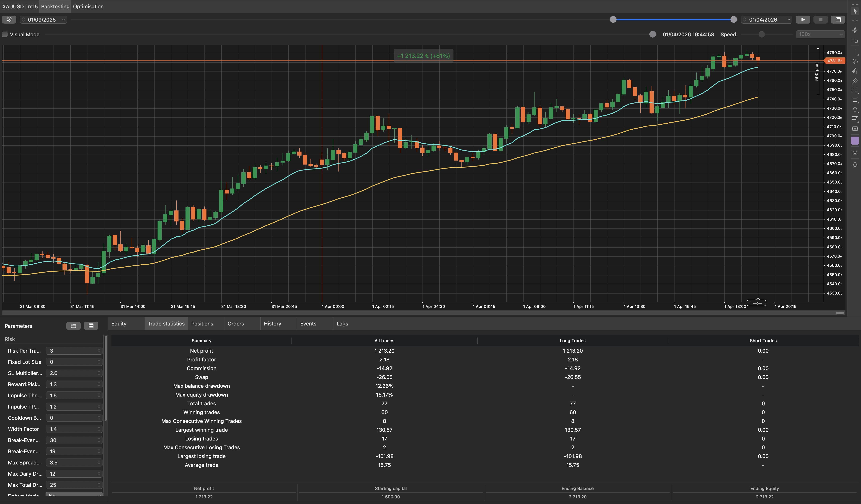Open the Optimisation tab
Viewport: 861px width, 504px height.
click(88, 7)
